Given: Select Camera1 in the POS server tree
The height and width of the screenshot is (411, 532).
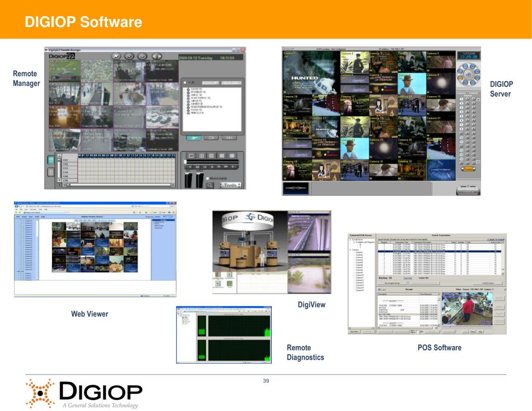Looking at the screenshot, I should pyautogui.click(x=359, y=253).
